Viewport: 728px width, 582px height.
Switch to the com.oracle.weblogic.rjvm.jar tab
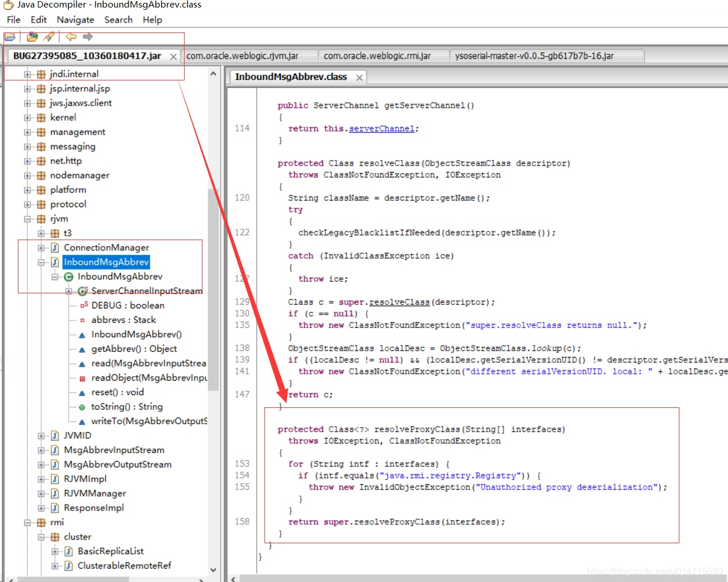click(249, 56)
